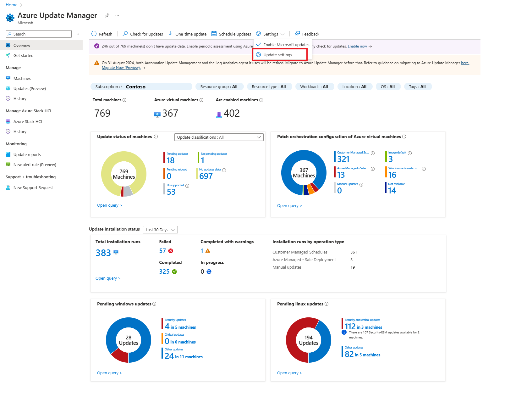Create a New Support Request
Screen dimensions: 532x402
point(33,187)
